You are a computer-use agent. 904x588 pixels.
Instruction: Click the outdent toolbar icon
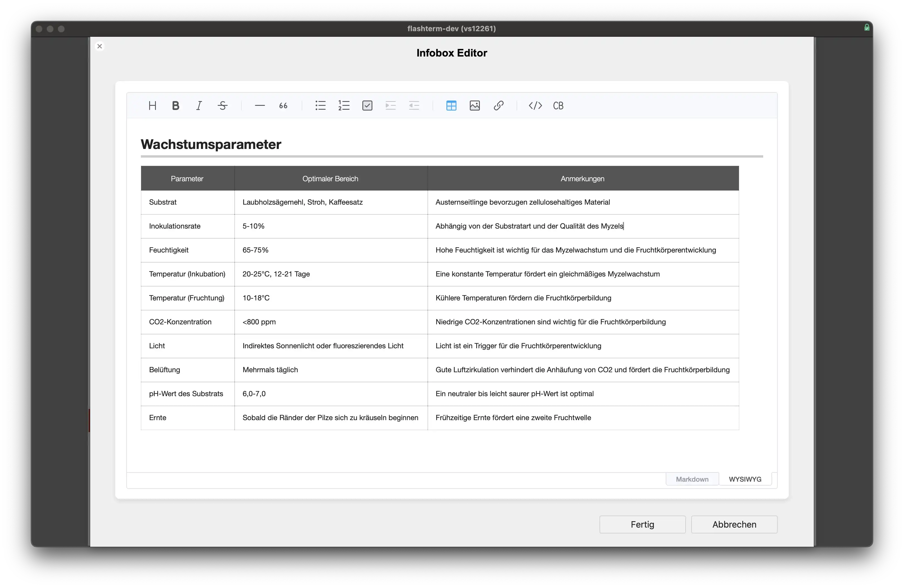414,106
